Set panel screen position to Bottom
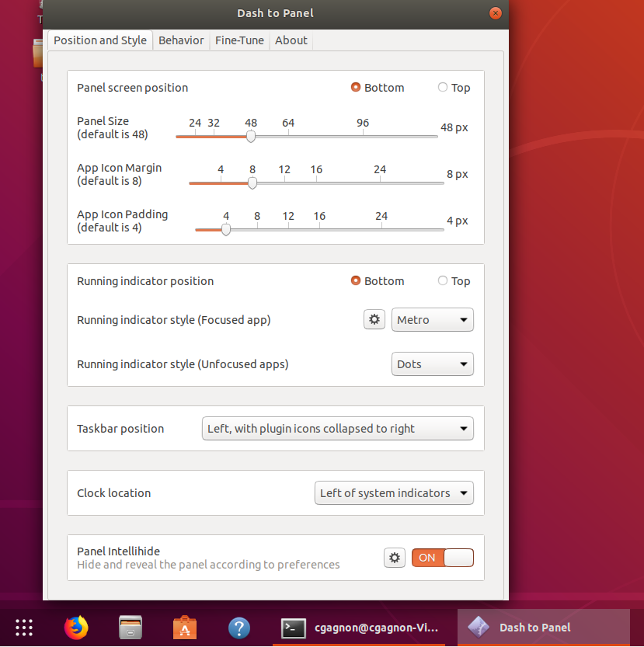644x647 pixels. coord(378,88)
